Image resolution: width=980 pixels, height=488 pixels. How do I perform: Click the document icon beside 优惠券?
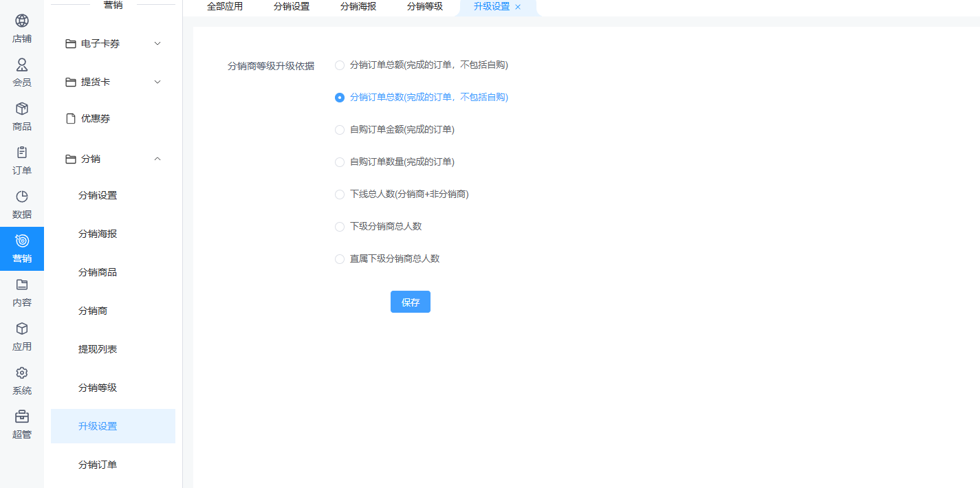click(x=70, y=118)
